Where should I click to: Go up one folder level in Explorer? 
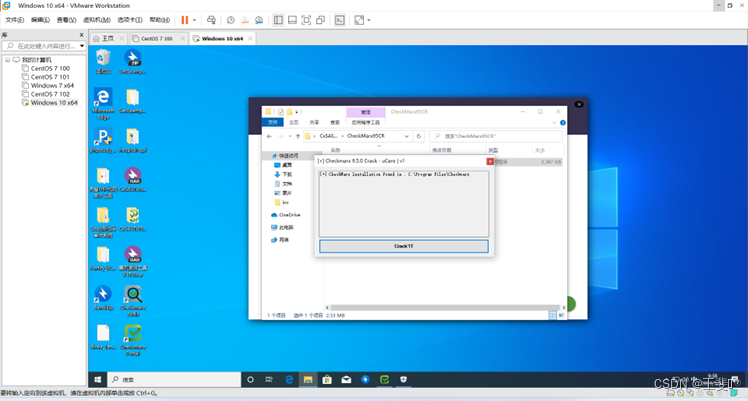pyautogui.click(x=298, y=136)
